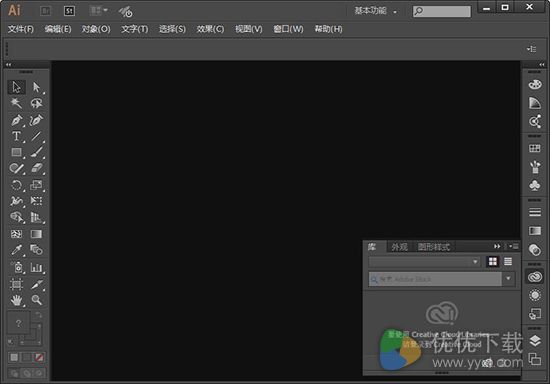
Task: Collapse the left toolbox double arrows
Action: point(8,65)
